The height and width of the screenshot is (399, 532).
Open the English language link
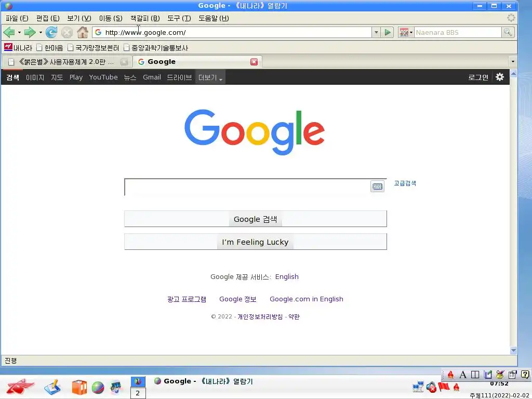287,276
